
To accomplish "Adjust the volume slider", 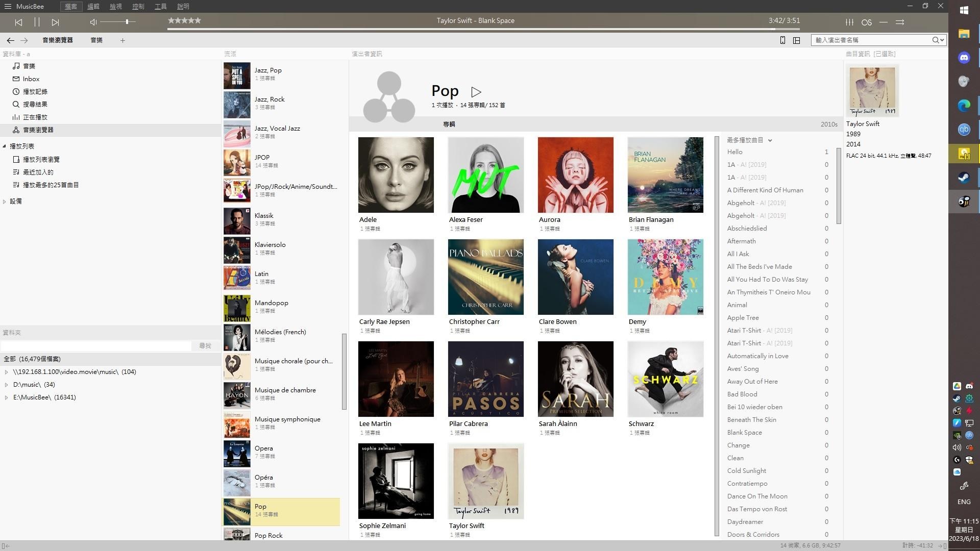I will pyautogui.click(x=126, y=22).
